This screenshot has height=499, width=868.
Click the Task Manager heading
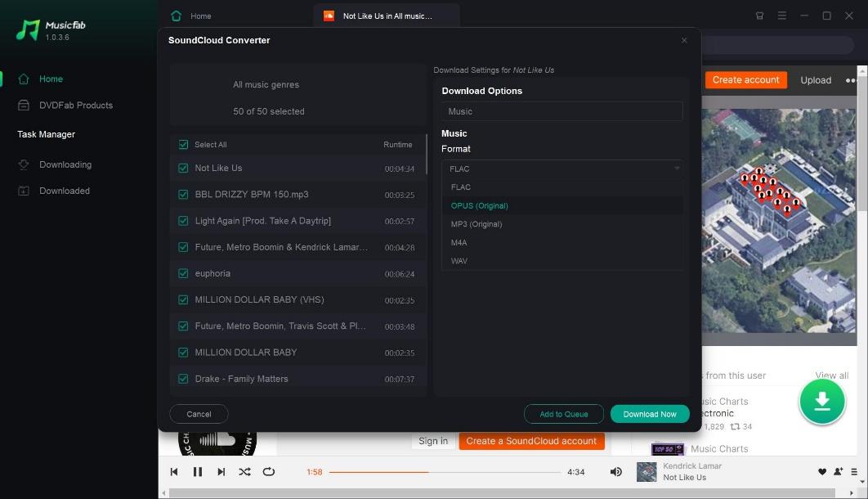tap(46, 135)
